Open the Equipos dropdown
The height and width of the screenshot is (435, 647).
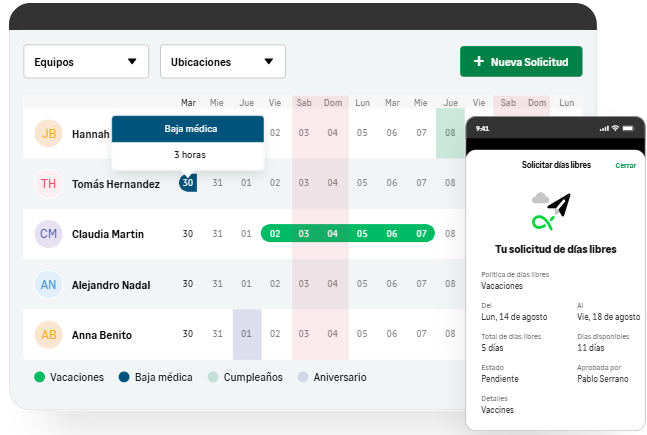click(86, 62)
